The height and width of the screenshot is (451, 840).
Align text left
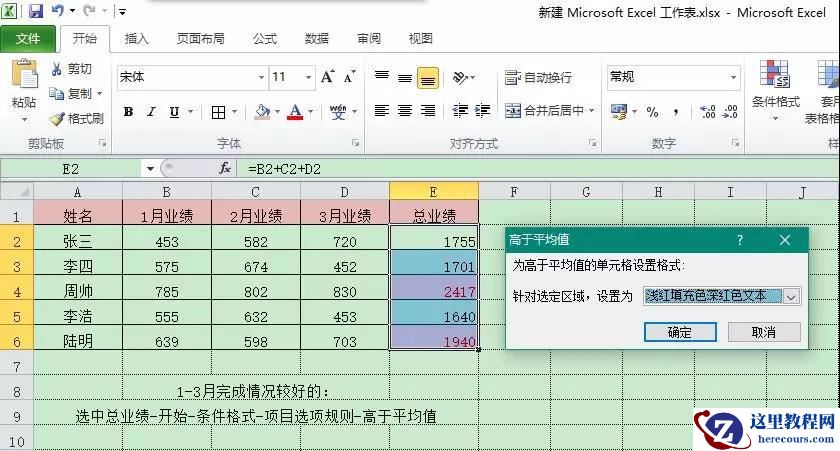[x=382, y=111]
